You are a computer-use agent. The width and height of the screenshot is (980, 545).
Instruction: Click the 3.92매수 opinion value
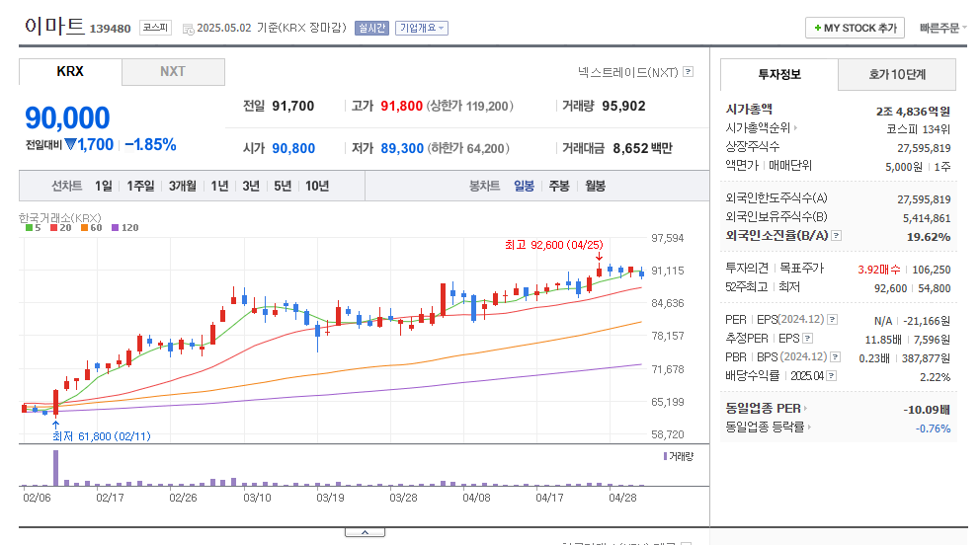point(879,270)
